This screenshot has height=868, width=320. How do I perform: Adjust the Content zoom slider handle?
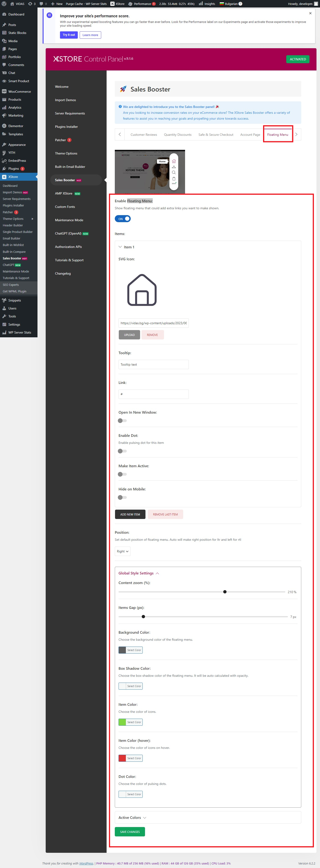[225, 592]
